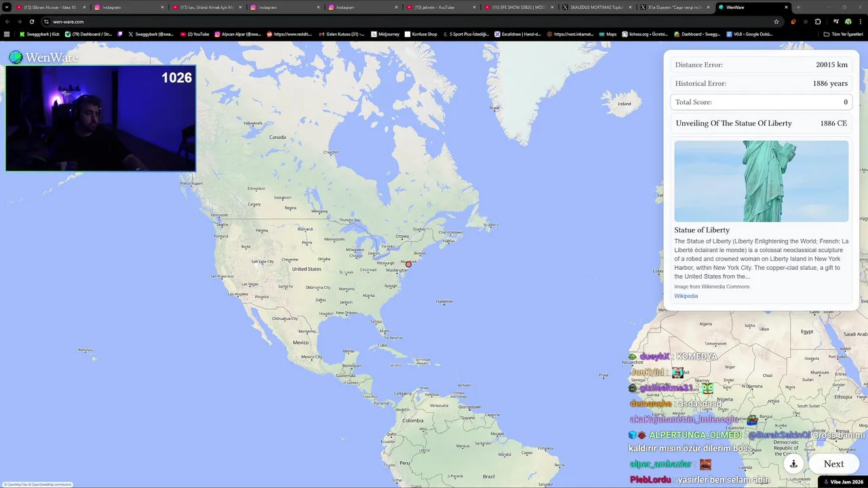
Task: Open the Swaggybark X bookmark
Action: [x=151, y=34]
